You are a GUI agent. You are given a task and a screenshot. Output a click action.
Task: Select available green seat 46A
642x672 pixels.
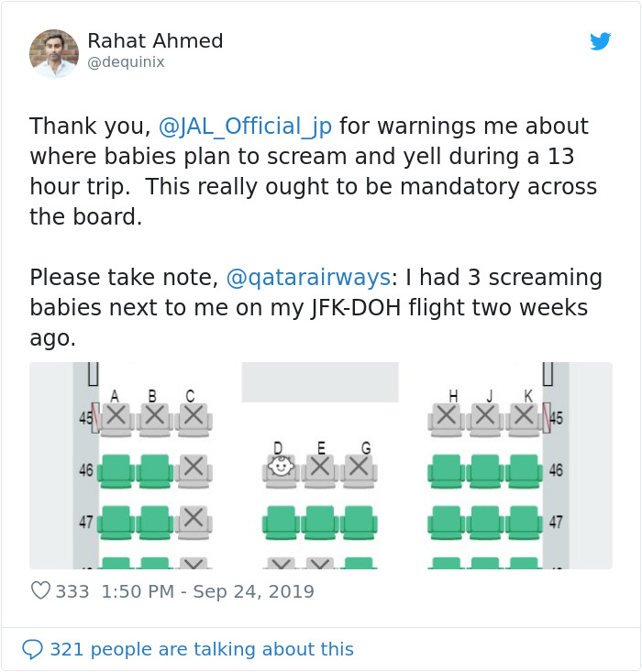pyautogui.click(x=116, y=469)
